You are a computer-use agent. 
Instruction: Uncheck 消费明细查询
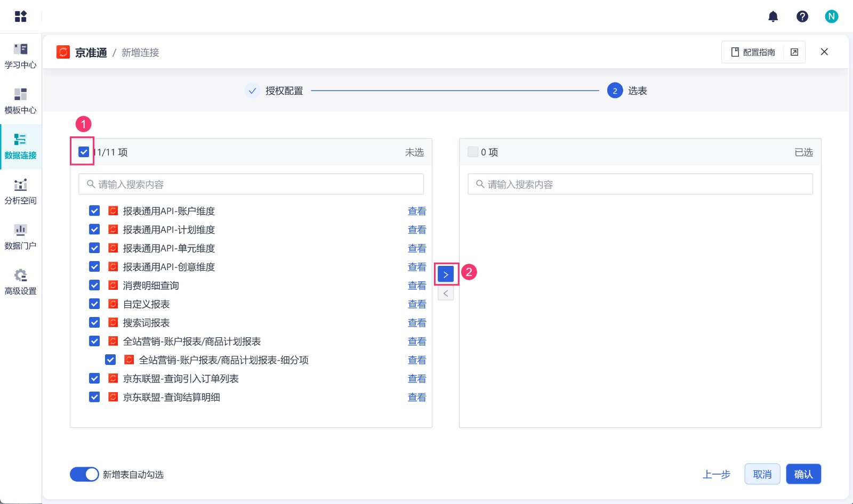94,285
